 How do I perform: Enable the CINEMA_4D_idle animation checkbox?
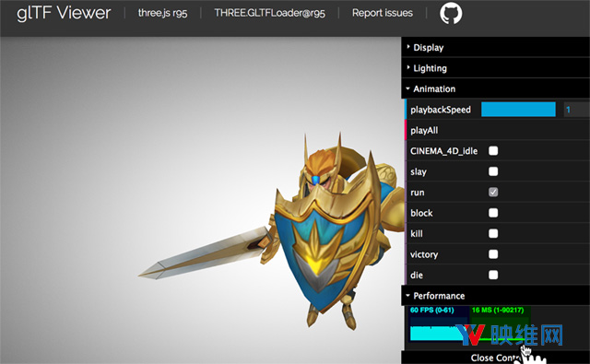coord(493,151)
